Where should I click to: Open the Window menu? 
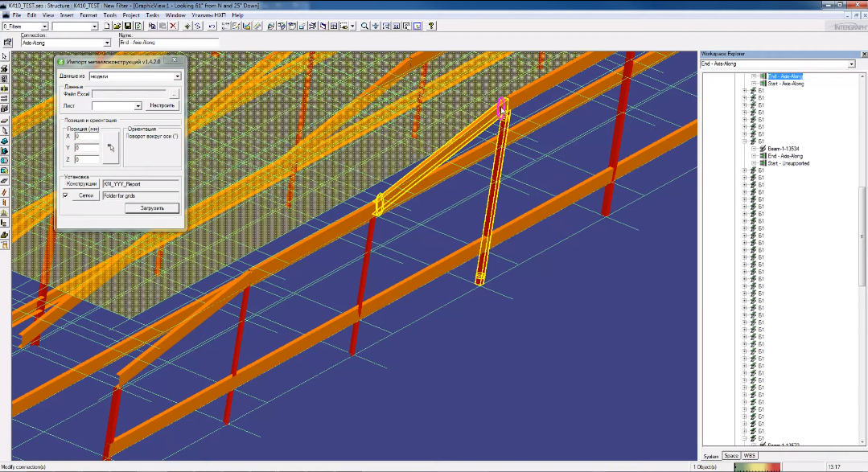tap(175, 15)
